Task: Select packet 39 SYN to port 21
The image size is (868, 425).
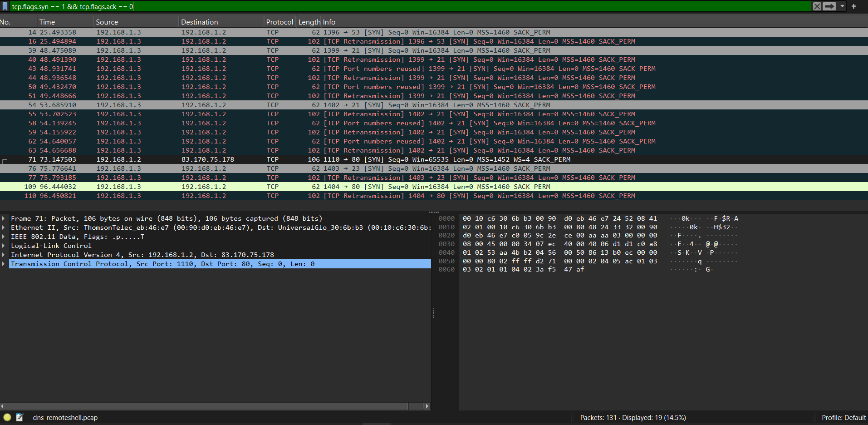Action: coord(434,50)
